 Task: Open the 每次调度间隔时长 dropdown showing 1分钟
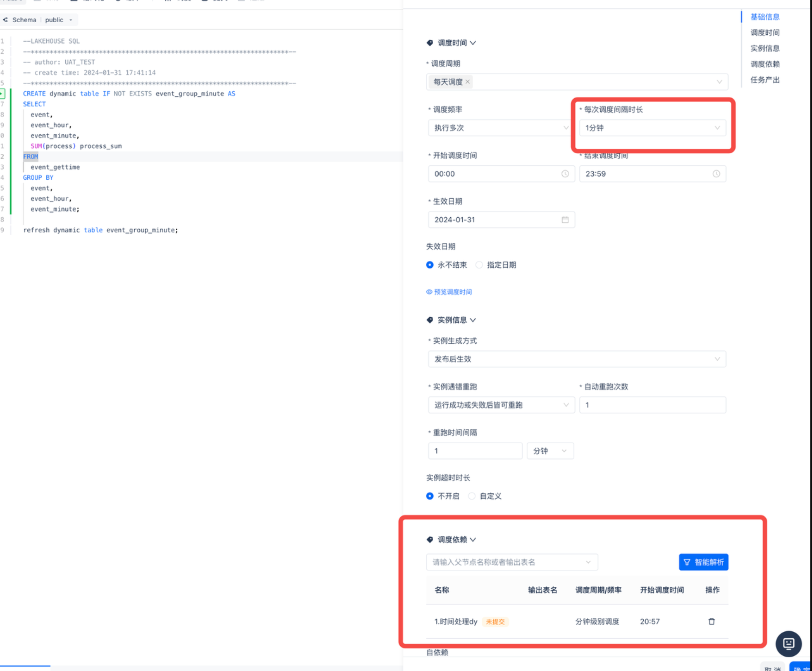652,128
